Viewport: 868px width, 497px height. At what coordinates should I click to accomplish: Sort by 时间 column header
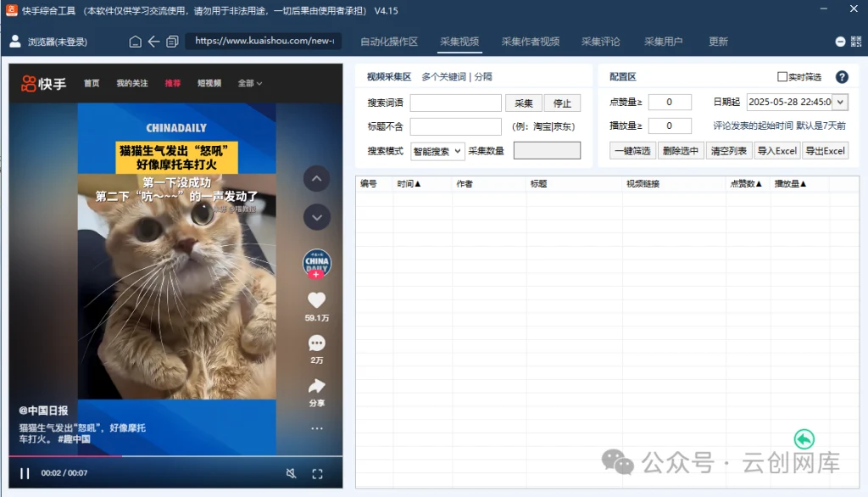coord(409,184)
